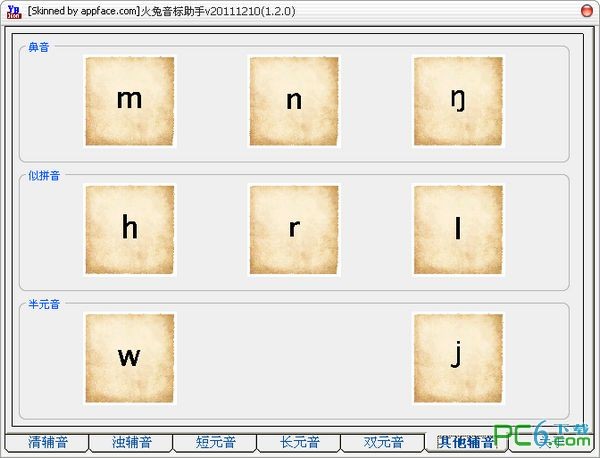Viewport: 600px width, 458px height.
Task: Play the r phoneme card
Action: (x=294, y=230)
